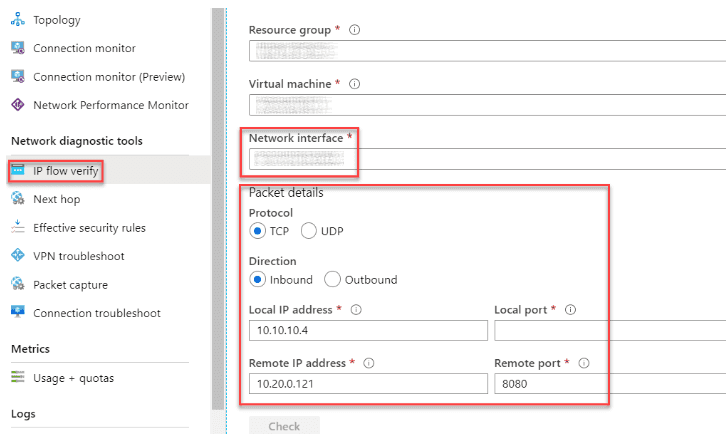Select the IP flow verify icon
The image size is (726, 434).
pyautogui.click(x=18, y=170)
